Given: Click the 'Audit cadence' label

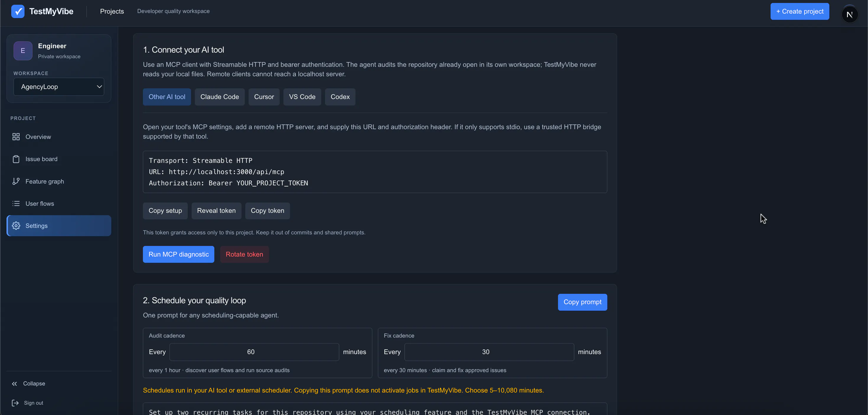Looking at the screenshot, I should (167, 336).
